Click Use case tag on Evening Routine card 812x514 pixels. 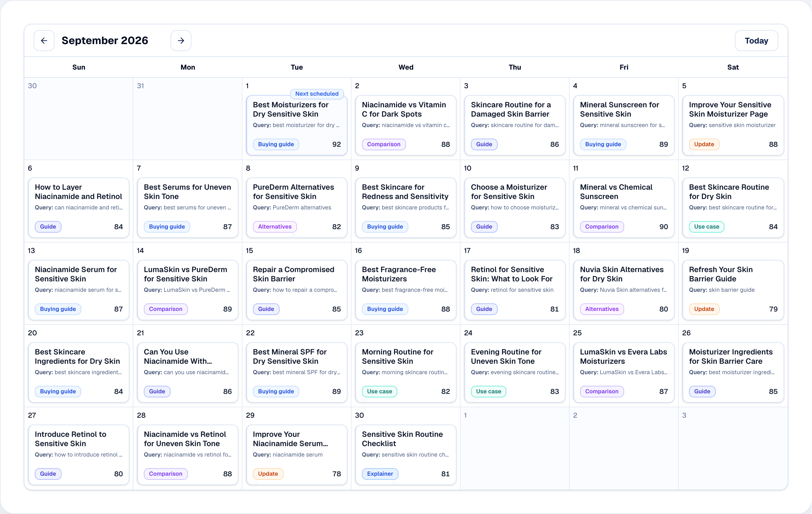pyautogui.click(x=488, y=391)
